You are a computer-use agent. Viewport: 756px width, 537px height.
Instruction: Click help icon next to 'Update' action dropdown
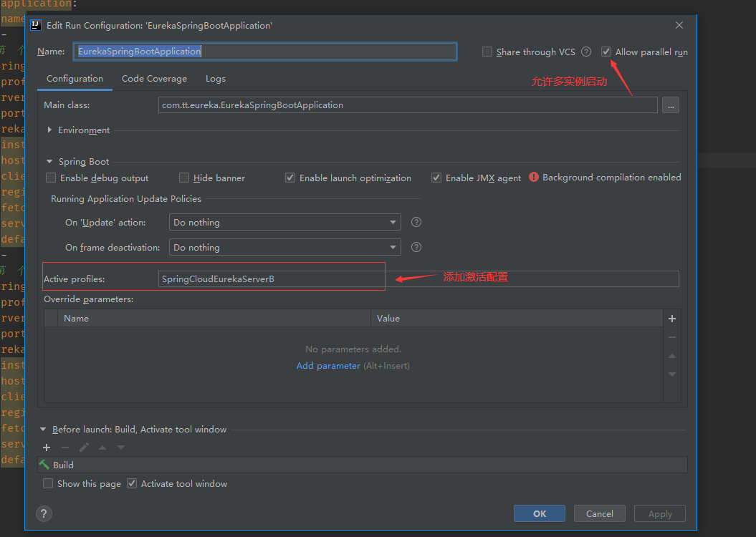[x=416, y=222]
